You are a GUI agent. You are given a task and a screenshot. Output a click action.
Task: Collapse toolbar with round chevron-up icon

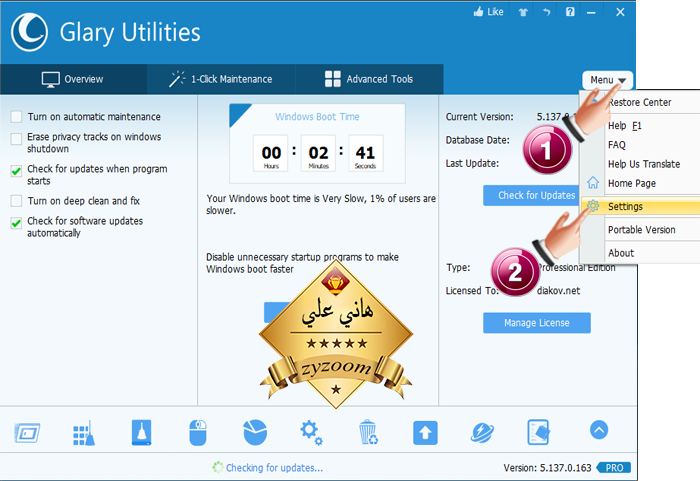click(x=599, y=430)
